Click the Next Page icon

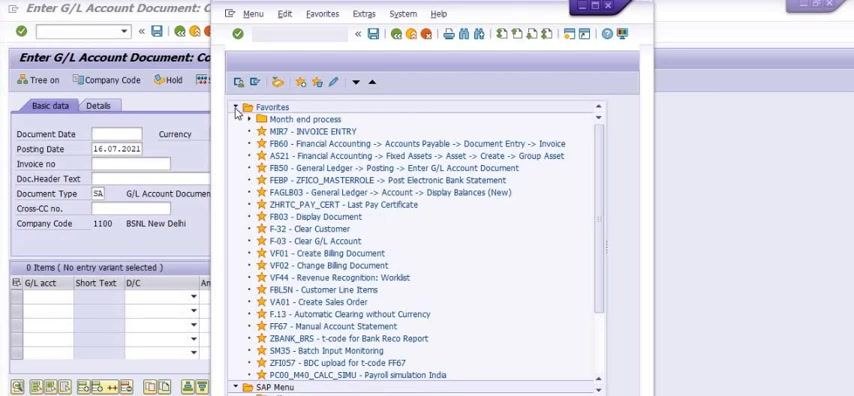pos(532,34)
